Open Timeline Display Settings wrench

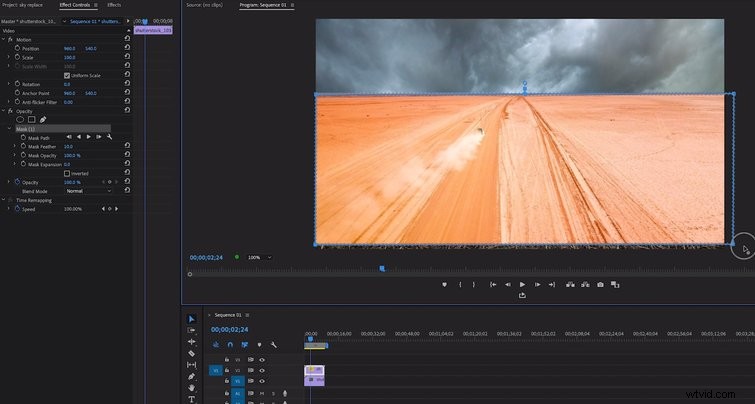pos(273,345)
